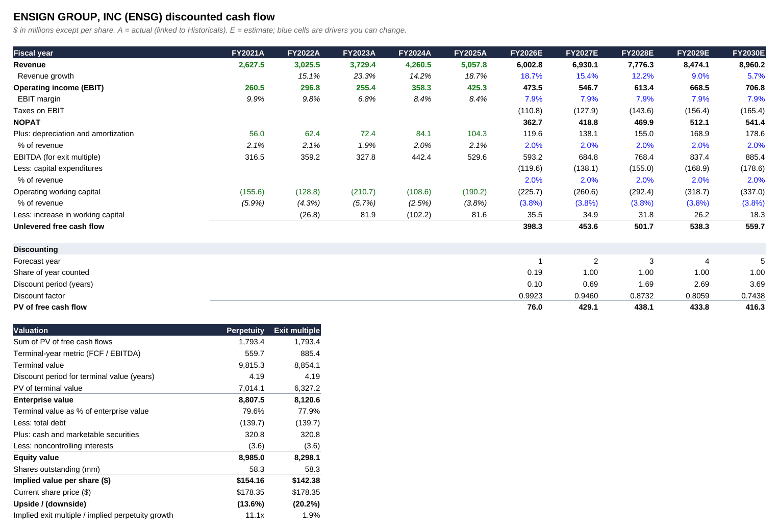Click FY2028E PV of free cash flow 438.1
The width and height of the screenshot is (778, 532).
point(644,307)
